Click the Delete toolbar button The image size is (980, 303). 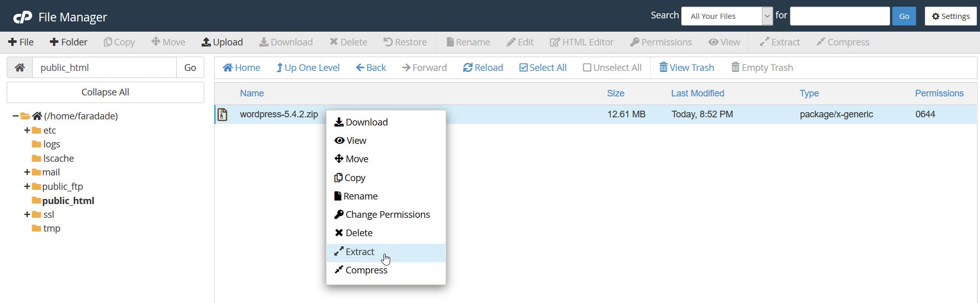point(348,42)
